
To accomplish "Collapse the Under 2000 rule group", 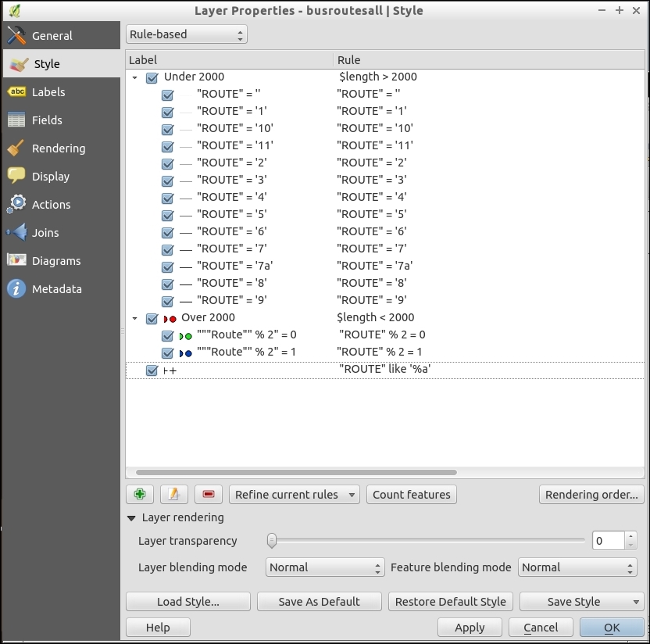I will [134, 77].
